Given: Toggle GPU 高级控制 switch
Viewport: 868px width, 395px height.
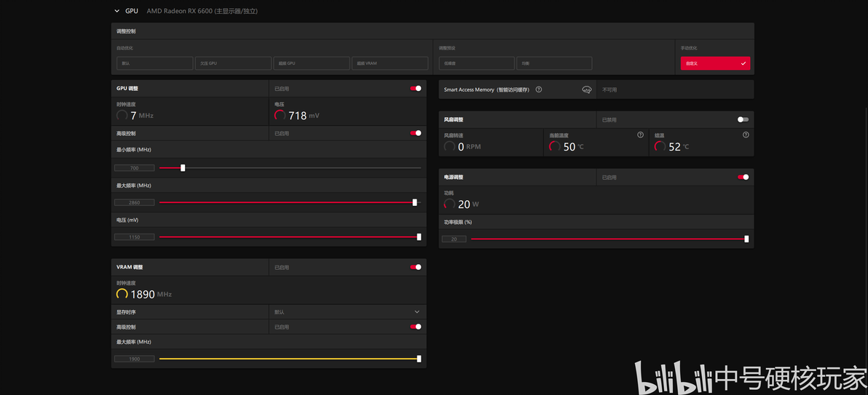Looking at the screenshot, I should coord(416,133).
